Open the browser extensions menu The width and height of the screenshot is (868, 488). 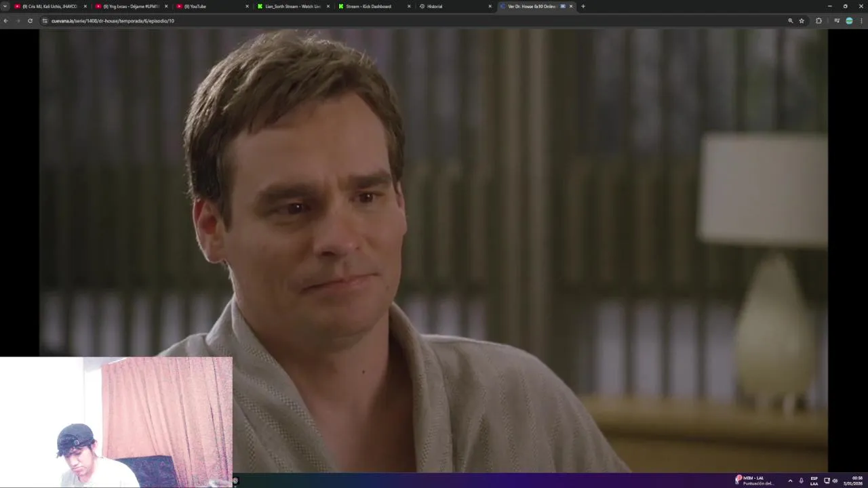click(818, 21)
